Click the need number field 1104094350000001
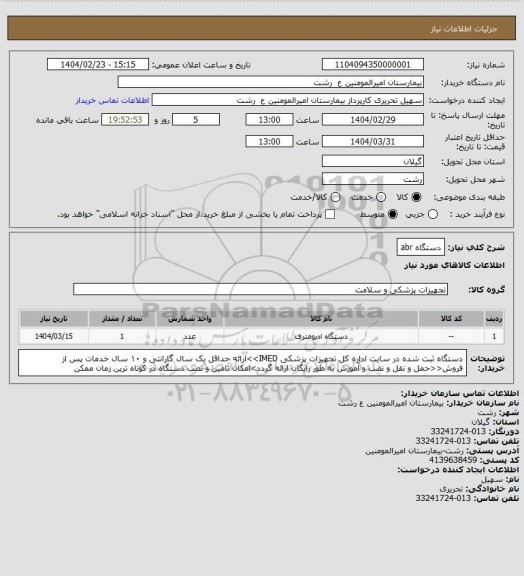 [373, 64]
